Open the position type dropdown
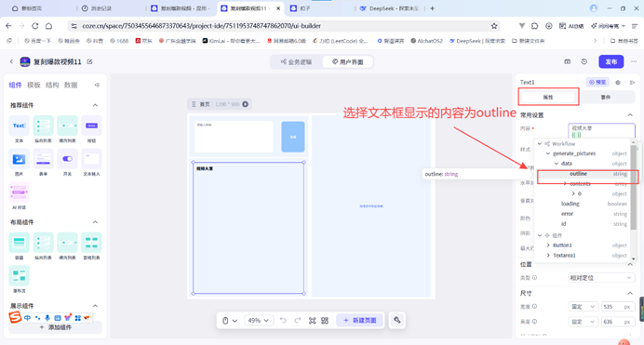 601,278
